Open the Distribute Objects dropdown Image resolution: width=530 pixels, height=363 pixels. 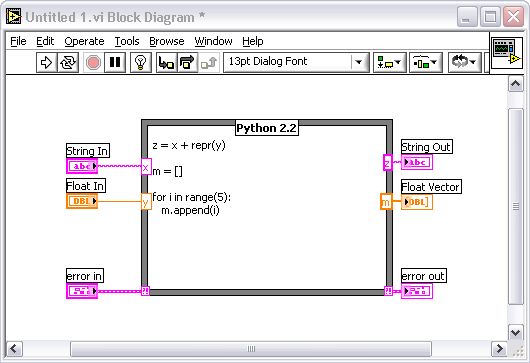pyautogui.click(x=426, y=62)
